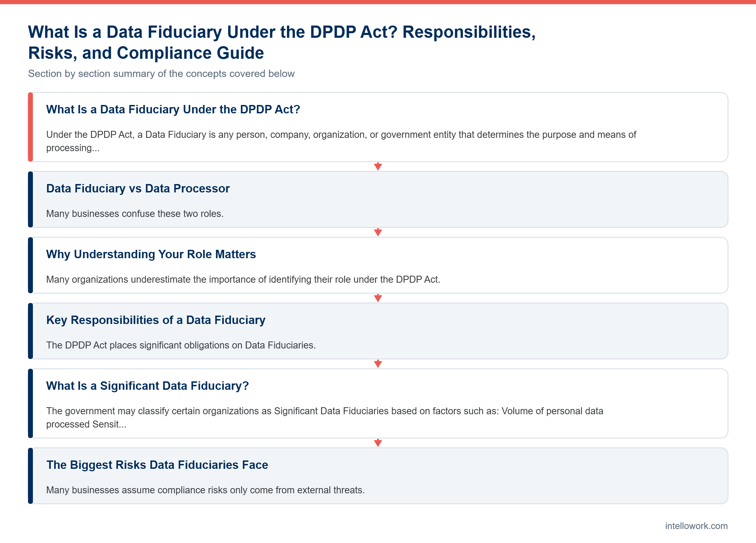Visit the intellowork.com footer link
Image resolution: width=756 pixels, height=543 pixels.
pyautogui.click(x=696, y=526)
